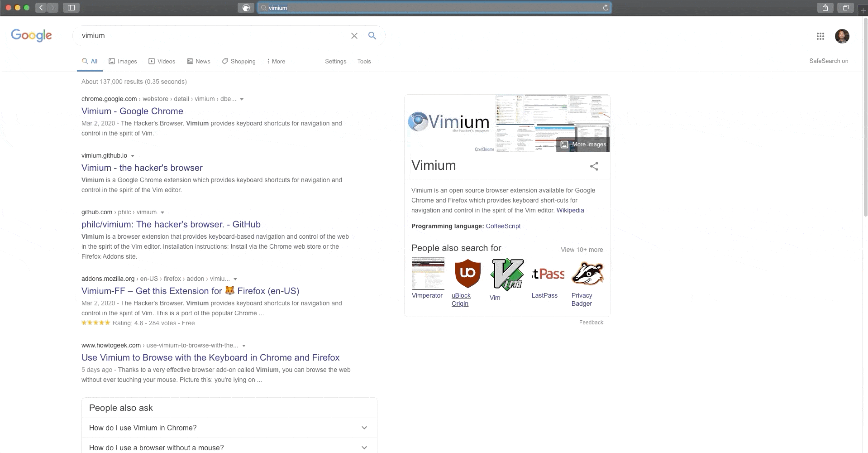Open the Vimperator screenshot thumbnail
Viewport: 868px width, 453px height.
point(428,274)
